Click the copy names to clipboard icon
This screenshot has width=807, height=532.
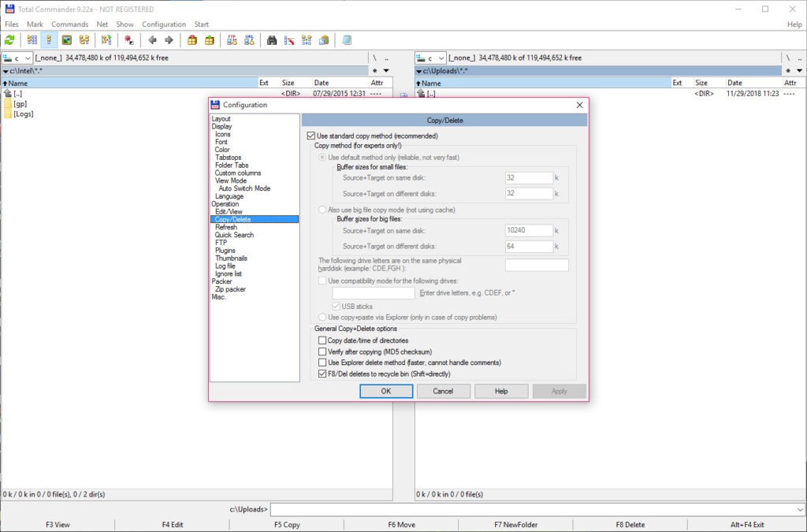point(324,40)
